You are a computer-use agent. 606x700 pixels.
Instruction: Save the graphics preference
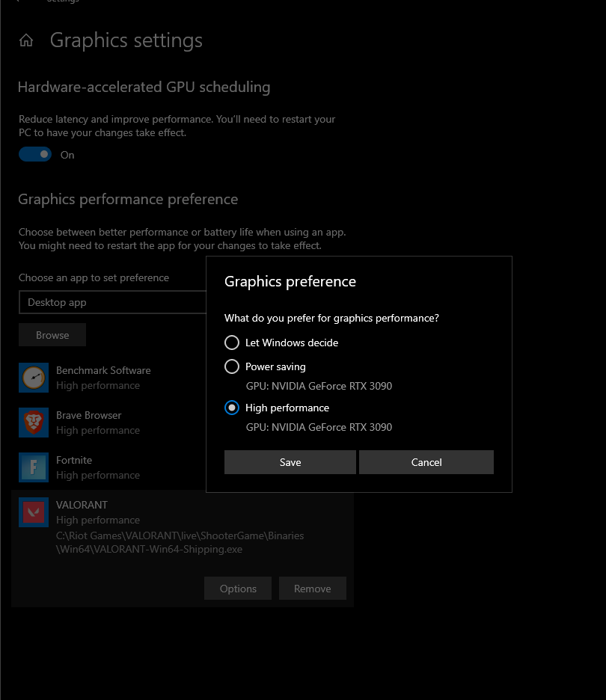(290, 462)
